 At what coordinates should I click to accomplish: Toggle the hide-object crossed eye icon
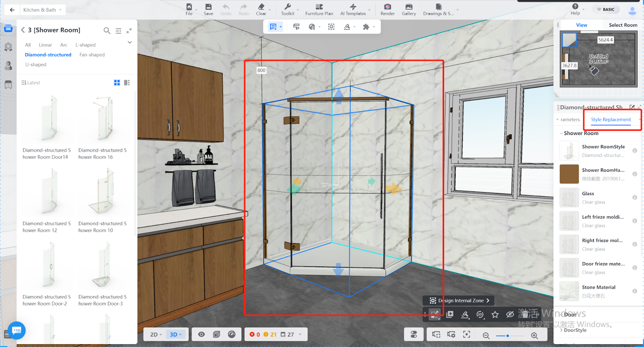point(510,314)
